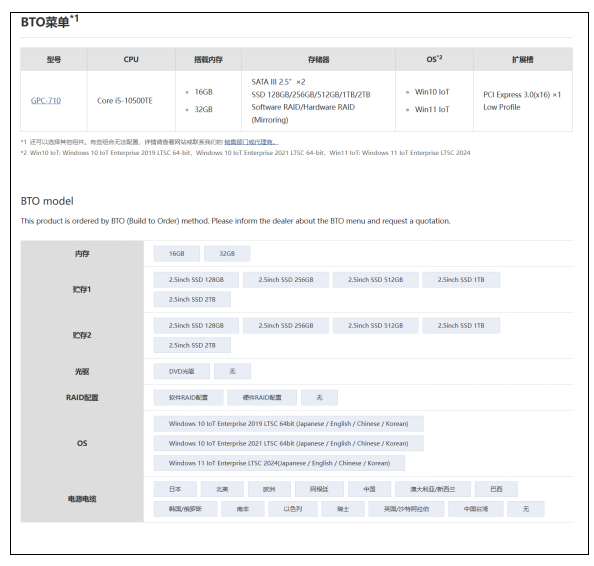This screenshot has width=594, height=566.
Task: Pick 2.5inch SSD 128GB in 贮存1 row
Action: 196,280
